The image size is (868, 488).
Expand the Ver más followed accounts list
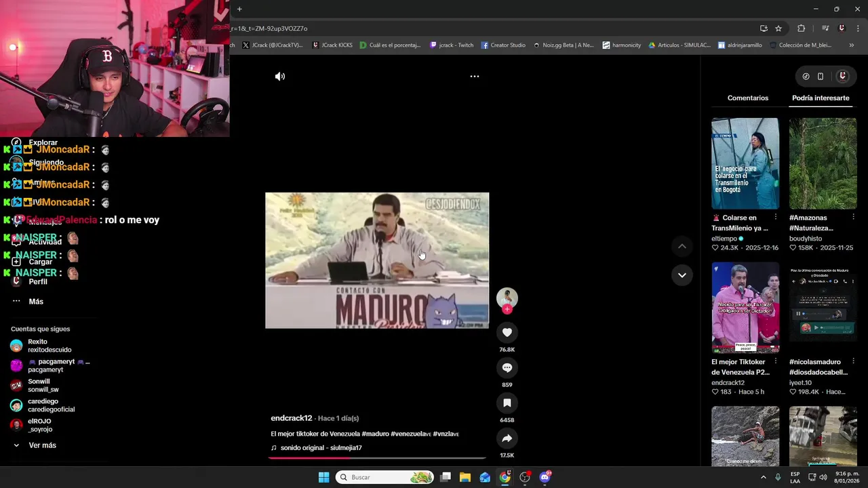pyautogui.click(x=42, y=445)
